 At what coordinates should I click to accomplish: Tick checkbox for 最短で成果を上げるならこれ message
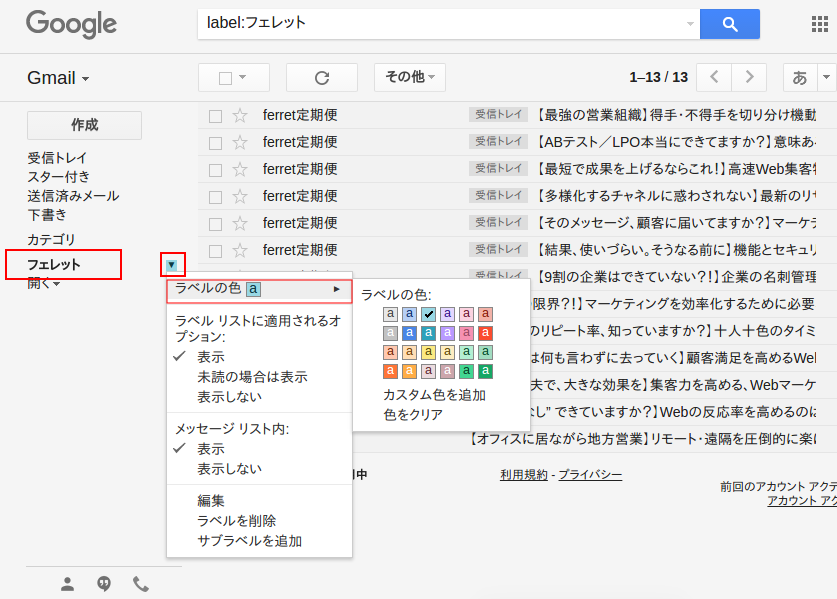click(216, 170)
